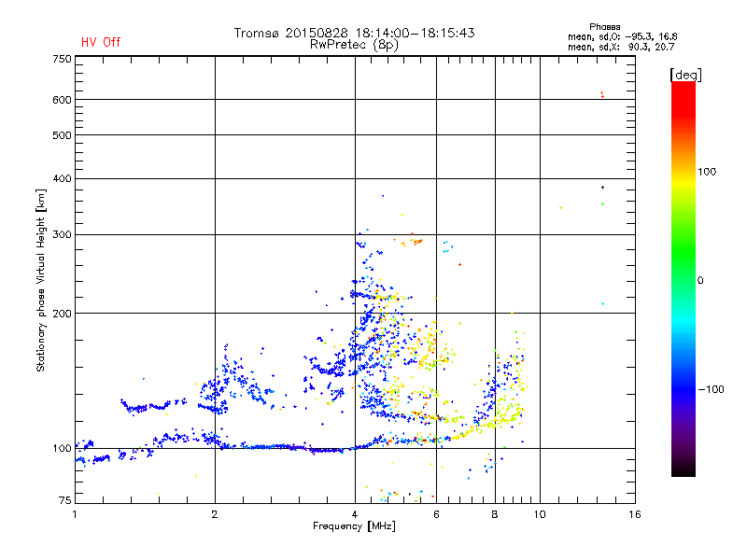Image resolution: width=747 pixels, height=560 pixels.
Task: Click the '750' height axis tick
Action: pyautogui.click(x=62, y=59)
